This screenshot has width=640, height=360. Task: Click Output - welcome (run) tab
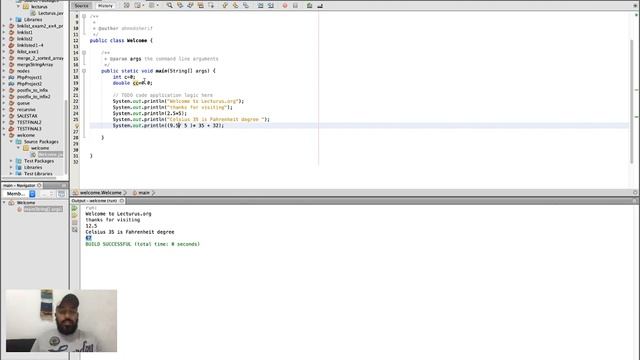94,201
